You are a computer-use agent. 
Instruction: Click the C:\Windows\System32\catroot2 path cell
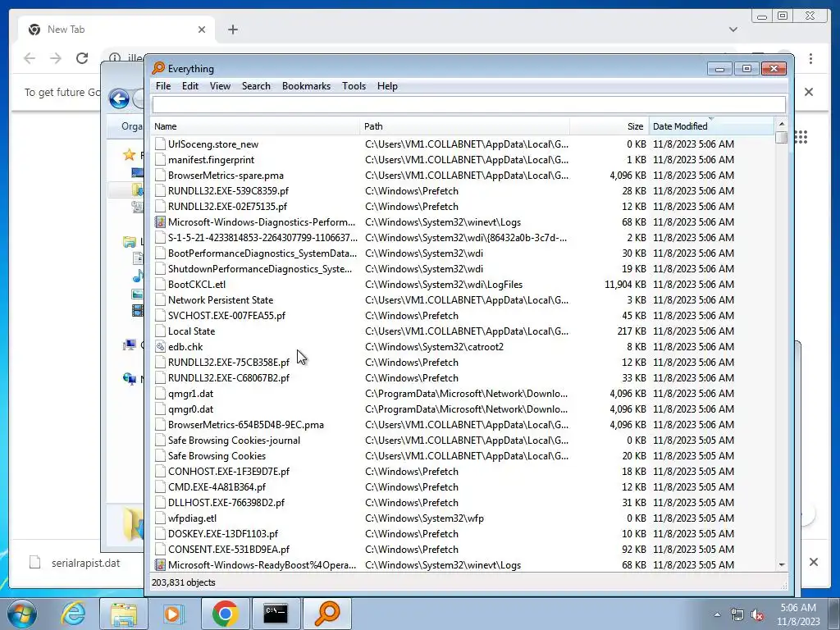point(435,347)
